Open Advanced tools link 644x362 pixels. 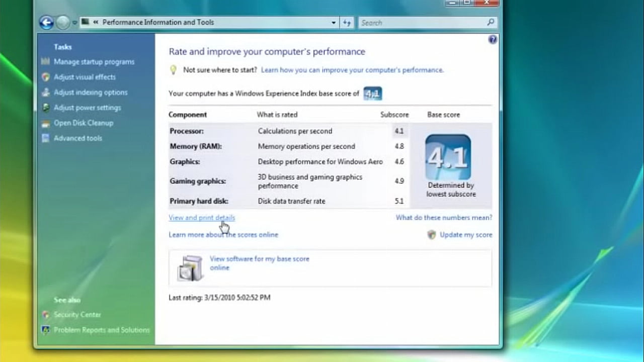tap(78, 138)
